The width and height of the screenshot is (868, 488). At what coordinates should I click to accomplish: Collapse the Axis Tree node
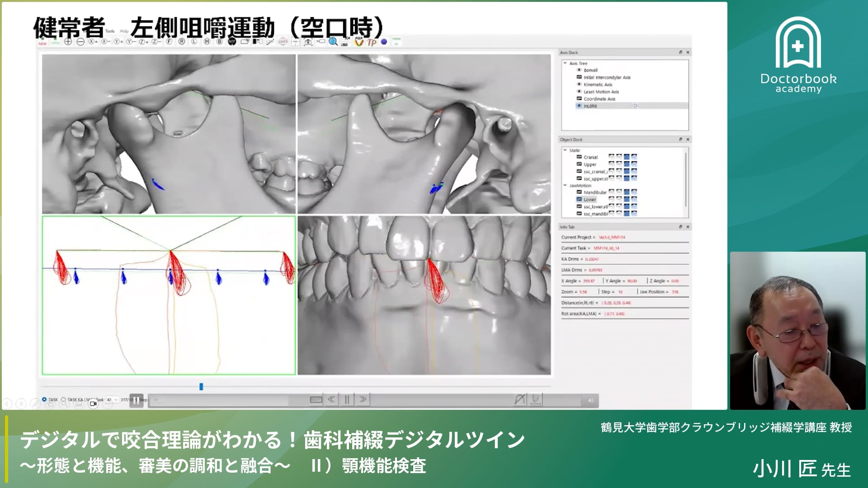point(566,63)
